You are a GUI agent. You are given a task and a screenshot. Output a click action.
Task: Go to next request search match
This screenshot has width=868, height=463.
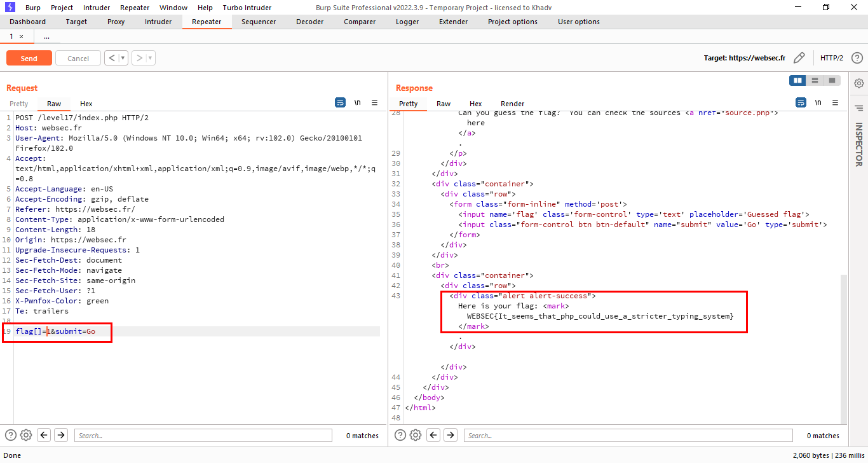pyautogui.click(x=61, y=435)
